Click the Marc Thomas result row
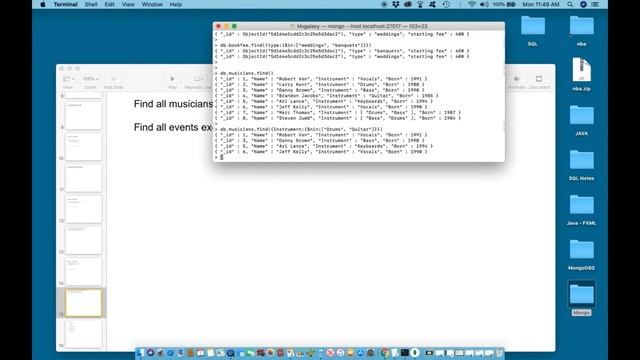The image size is (640, 360). 338,112
